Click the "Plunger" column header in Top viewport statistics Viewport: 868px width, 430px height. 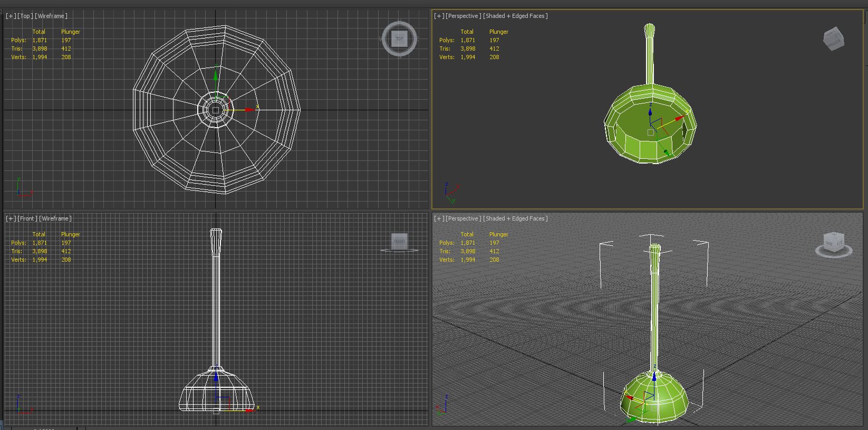pos(71,32)
